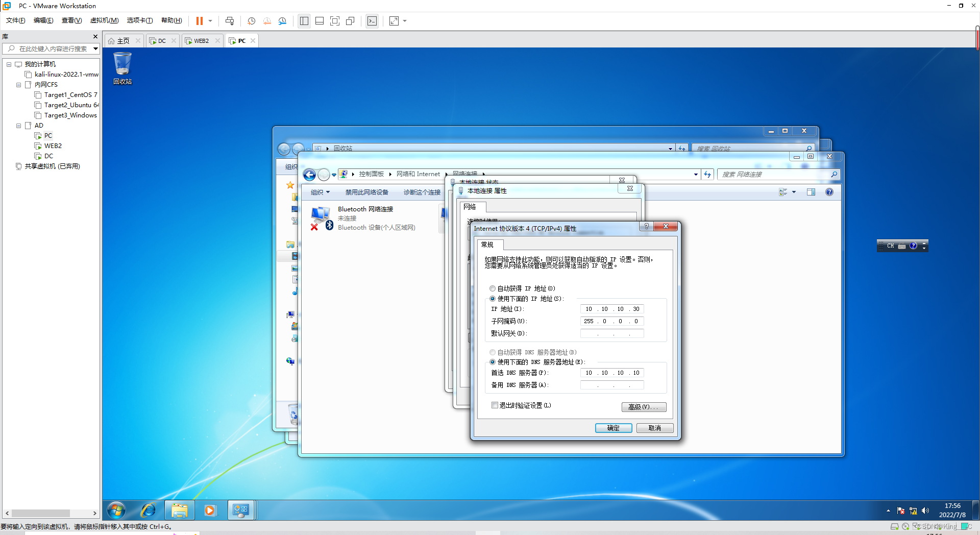Open the 虚拟机 menu

point(104,20)
